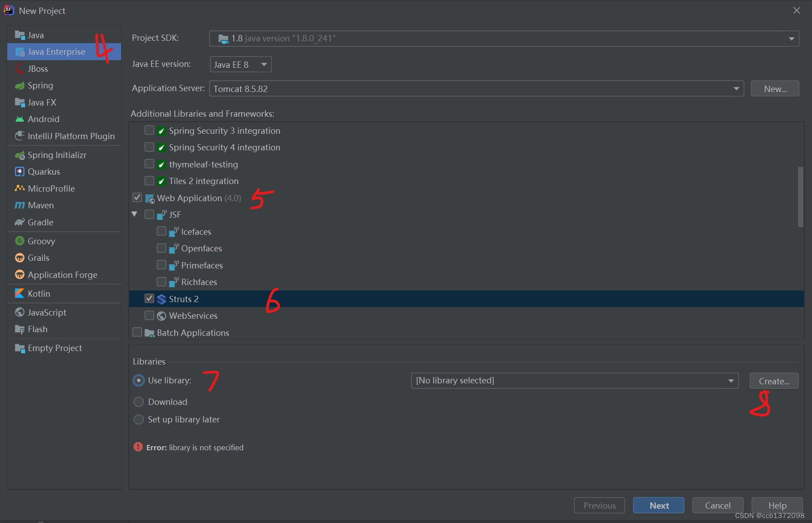The image size is (812, 523).
Task: Select Spring Initializr project type
Action: coord(64,155)
